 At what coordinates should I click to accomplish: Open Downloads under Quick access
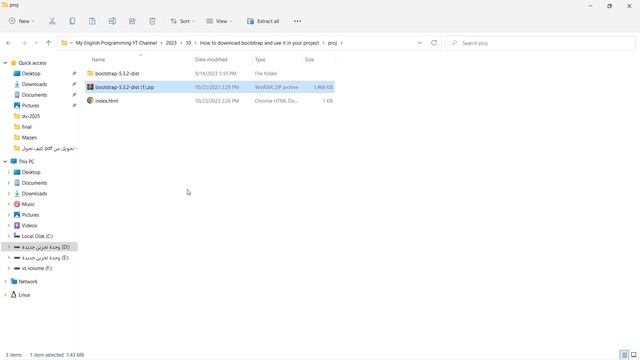(34, 84)
